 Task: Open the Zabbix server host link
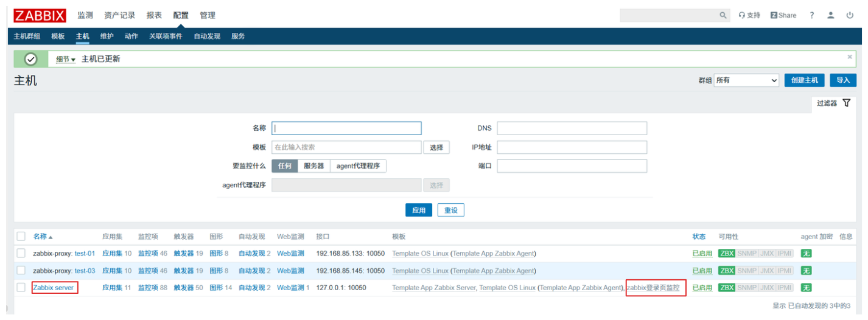tap(54, 288)
